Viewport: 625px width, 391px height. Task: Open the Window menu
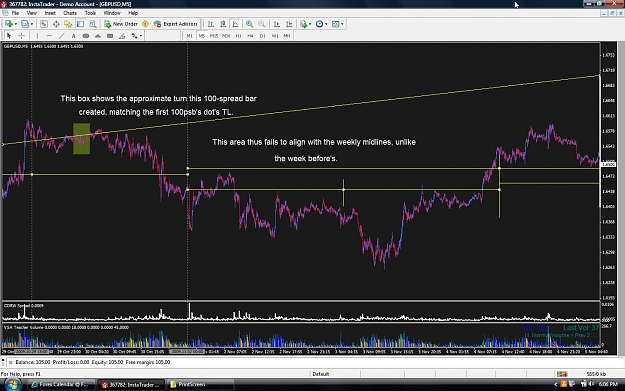pos(112,13)
